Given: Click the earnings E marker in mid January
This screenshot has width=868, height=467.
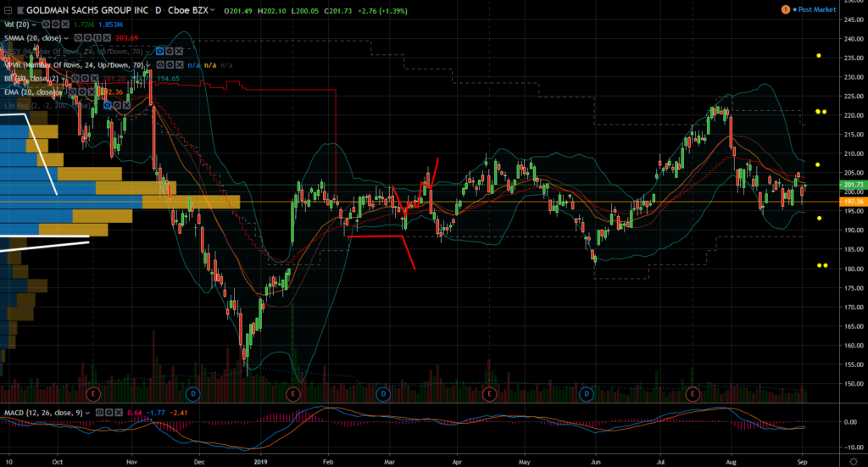Looking at the screenshot, I should (292, 394).
